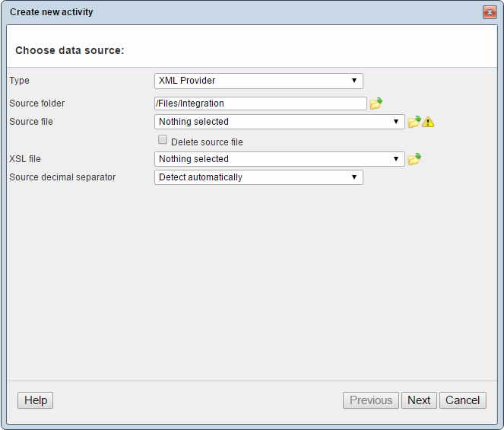Click the Source folder path text field
Screen dimensions: 504x430
260,104
